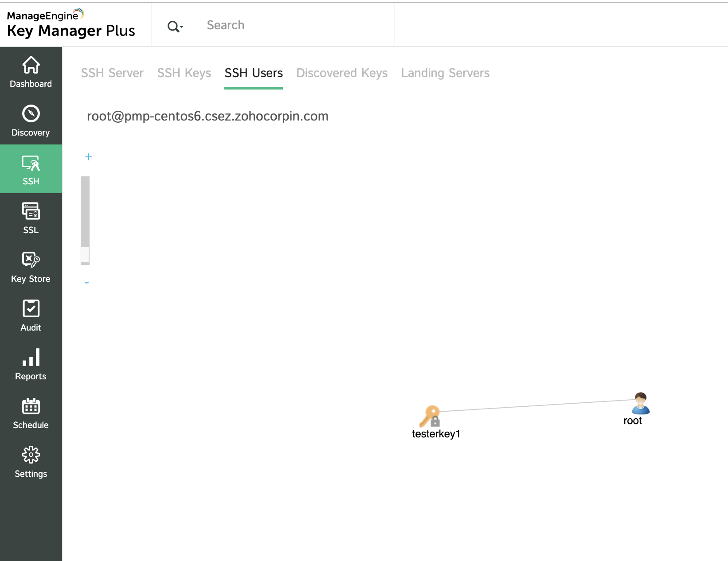The height and width of the screenshot is (561, 728).
Task: Select the SSH Server tab
Action: click(112, 73)
